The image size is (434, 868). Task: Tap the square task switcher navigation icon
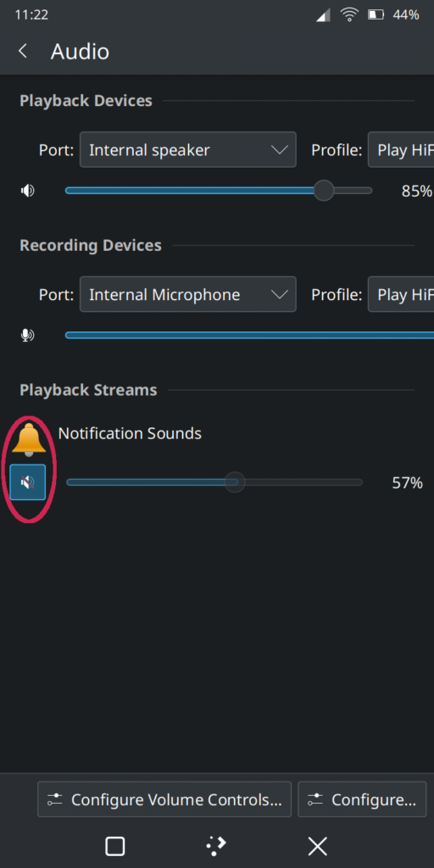(x=115, y=846)
